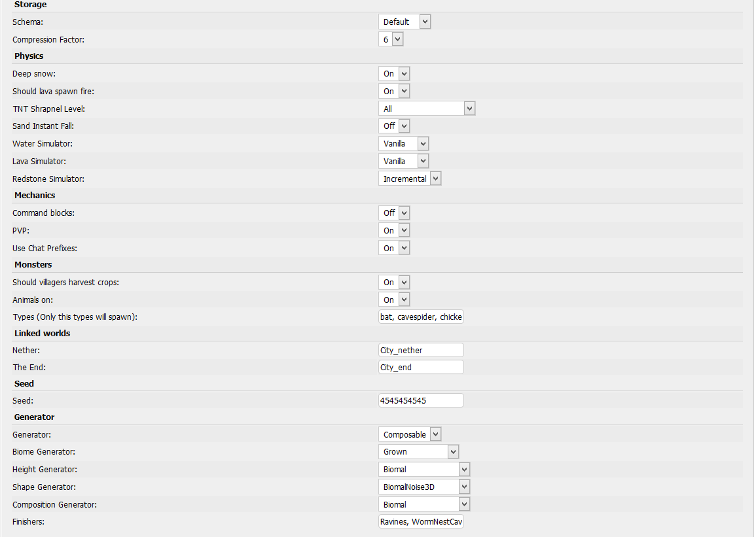Viewport: 756px width, 537px height.
Task: Click the Seed input field
Action: [421, 400]
